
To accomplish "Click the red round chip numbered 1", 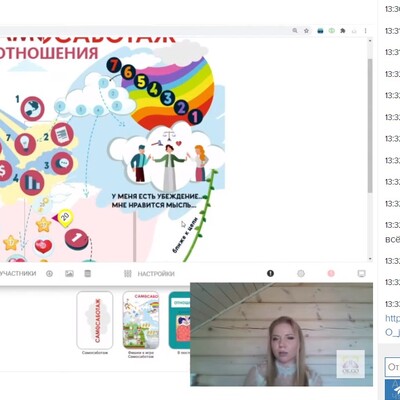I will (x=76, y=239).
